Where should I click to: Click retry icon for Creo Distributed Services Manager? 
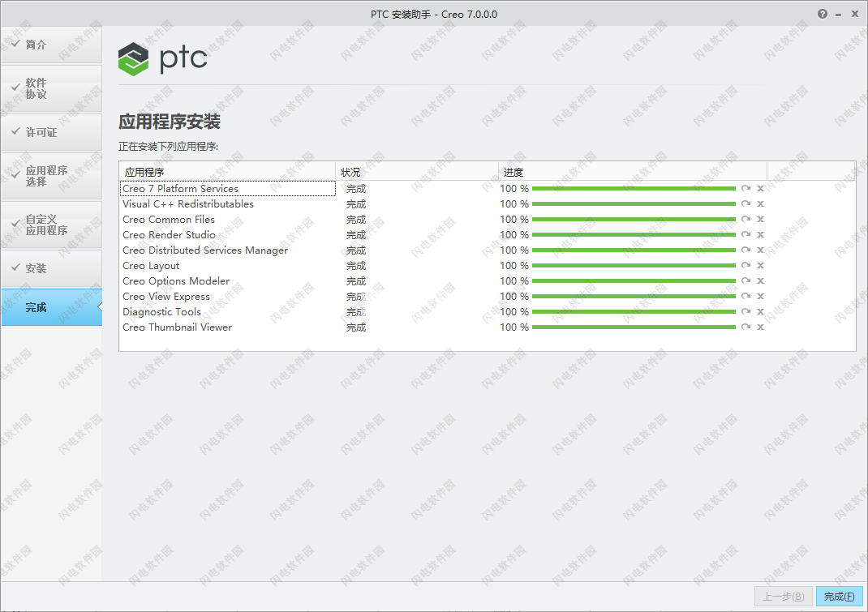click(746, 250)
